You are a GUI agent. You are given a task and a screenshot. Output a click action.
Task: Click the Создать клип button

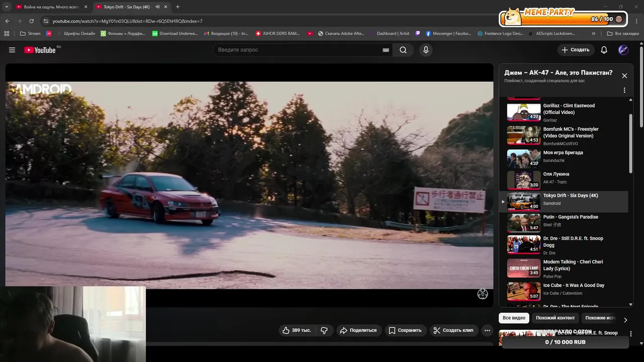tap(453, 330)
